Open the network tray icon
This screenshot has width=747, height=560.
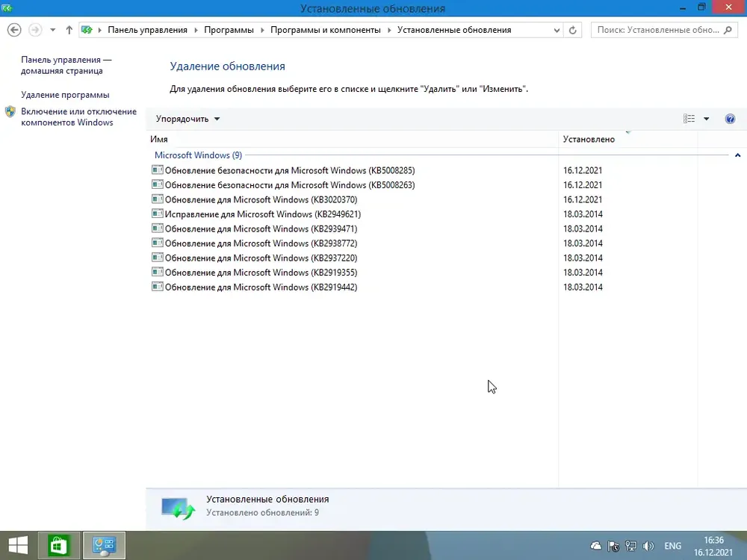pyautogui.click(x=630, y=546)
